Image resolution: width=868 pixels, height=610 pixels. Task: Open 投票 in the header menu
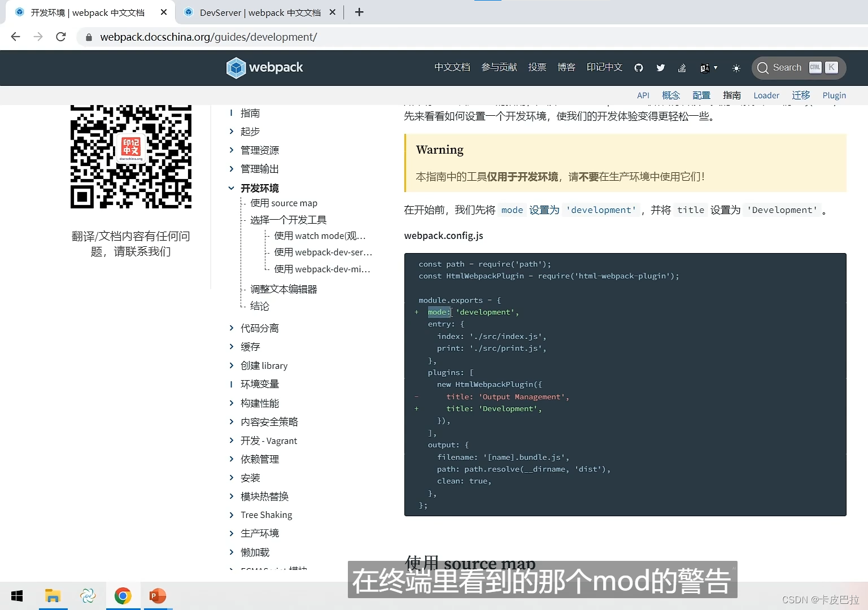tap(537, 67)
